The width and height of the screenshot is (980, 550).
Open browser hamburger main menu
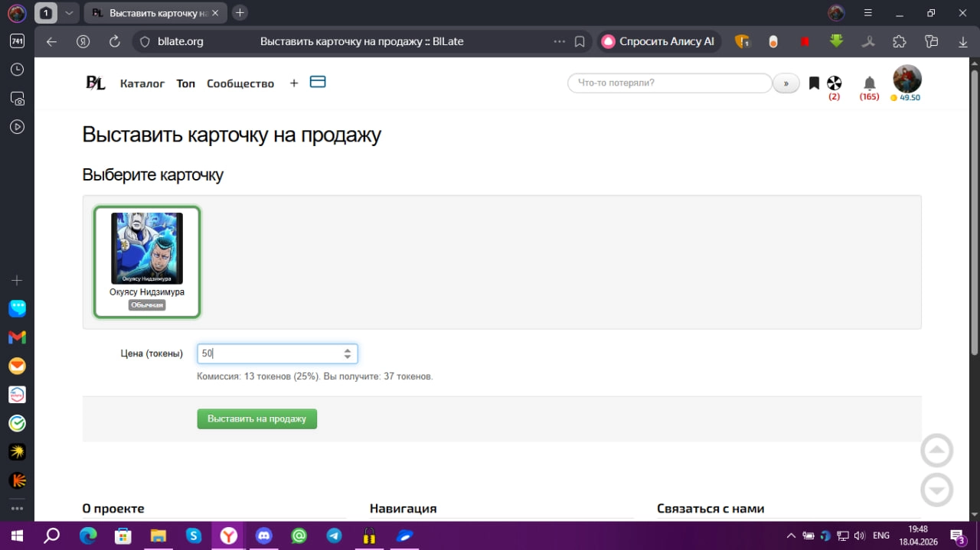868,13
